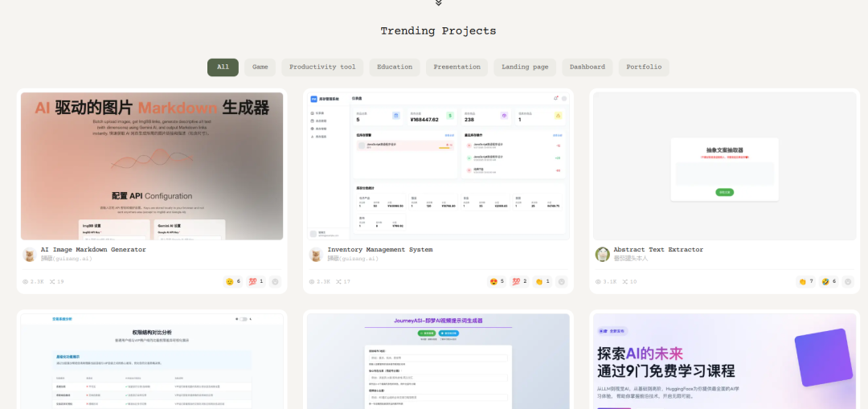Click the AI Image Markdown Generator title

[x=93, y=250]
